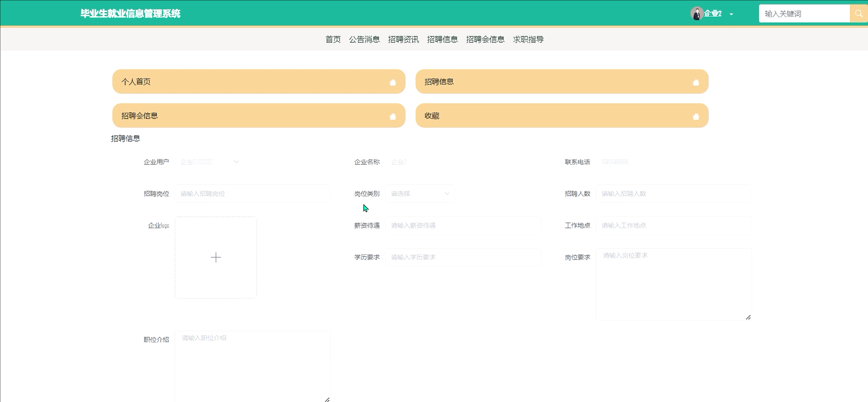Click the search magnifier icon

[x=859, y=14]
